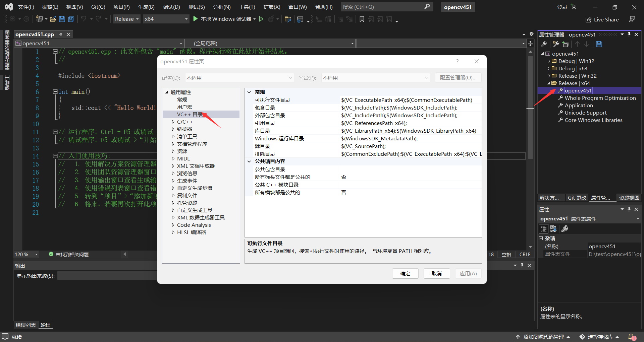The height and width of the screenshot is (342, 644).
Task: Click the Property Pages wrench icon in Properties panel
Action: [x=565, y=229]
